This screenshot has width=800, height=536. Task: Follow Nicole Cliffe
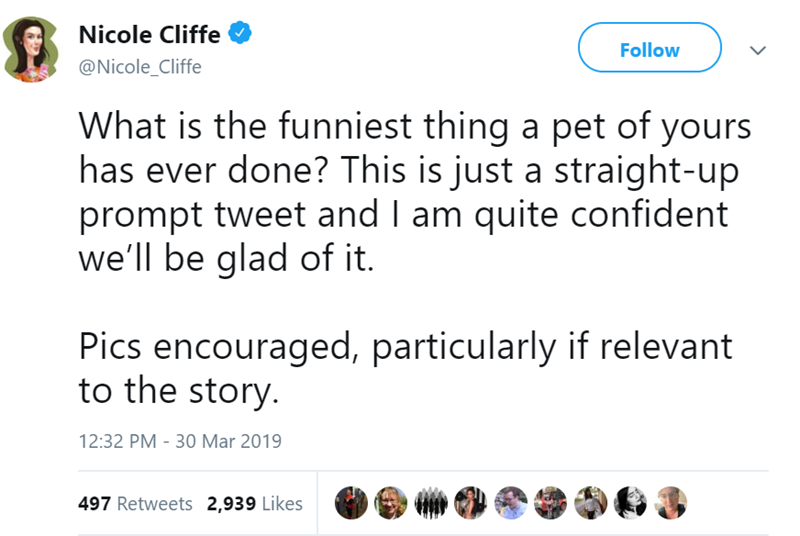pos(649,49)
